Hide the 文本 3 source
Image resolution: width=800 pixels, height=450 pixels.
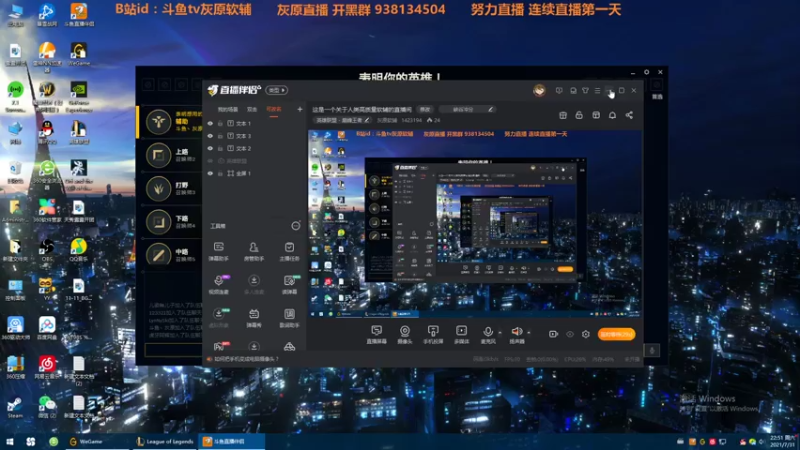[210, 136]
